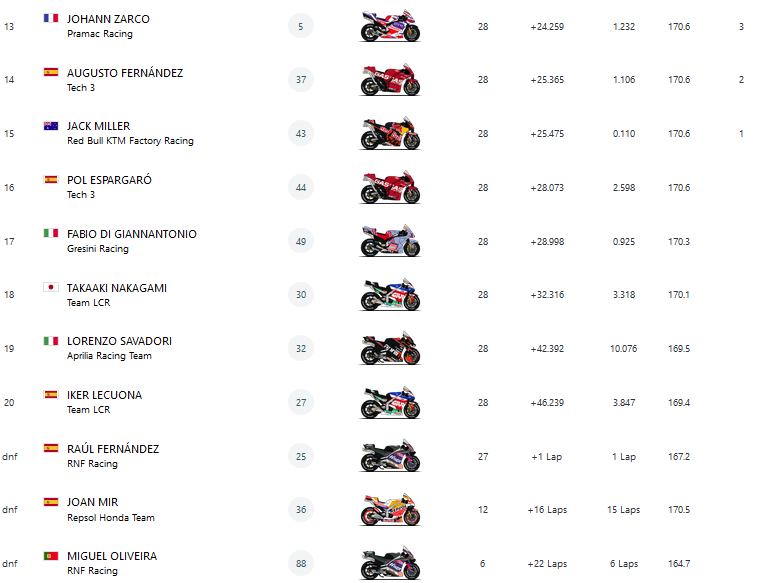Click rider number 88 badge
Image resolution: width=762 pixels, height=583 pixels.
pyautogui.click(x=301, y=562)
